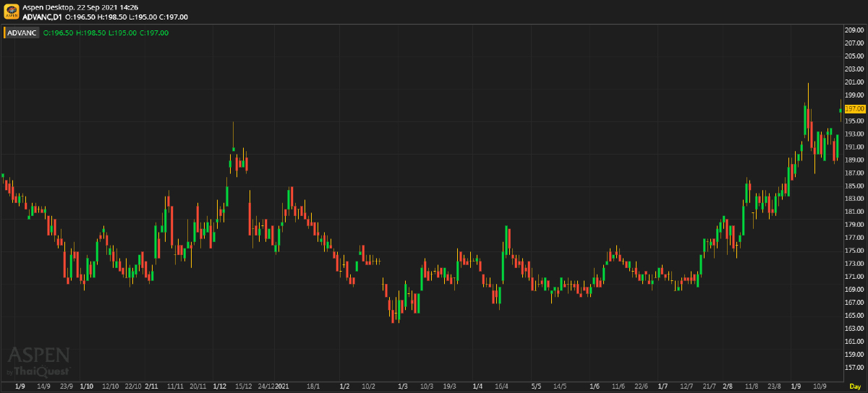The width and height of the screenshot is (868, 393).
Task: Click the 159.00 price axis label
Action: pyautogui.click(x=855, y=355)
